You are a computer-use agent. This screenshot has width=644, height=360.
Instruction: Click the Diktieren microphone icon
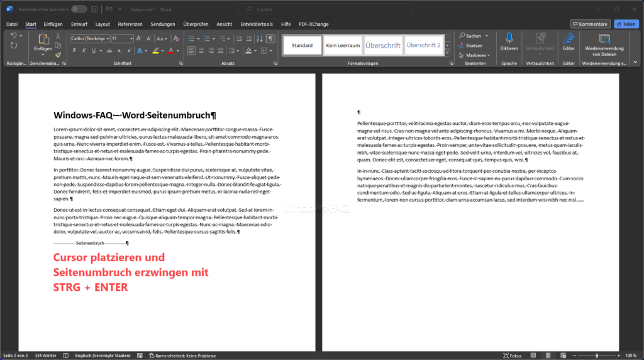[509, 38]
